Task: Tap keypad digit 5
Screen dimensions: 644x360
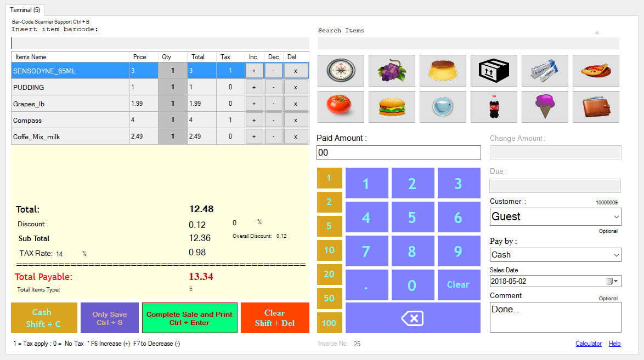Action: [413, 217]
